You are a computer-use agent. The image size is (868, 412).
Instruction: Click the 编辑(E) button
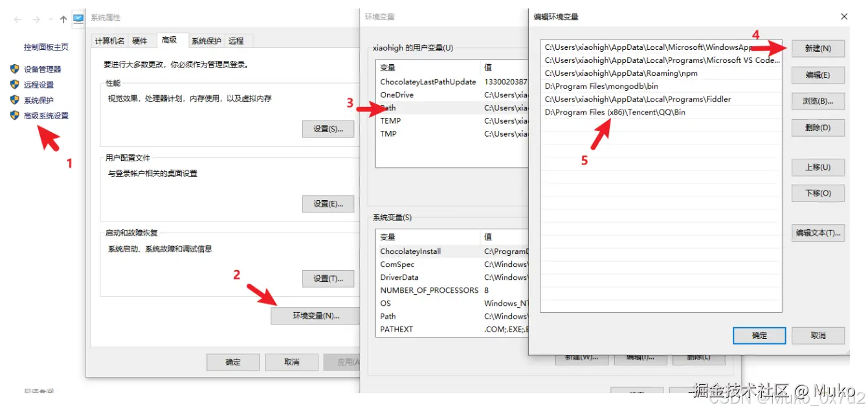click(818, 75)
